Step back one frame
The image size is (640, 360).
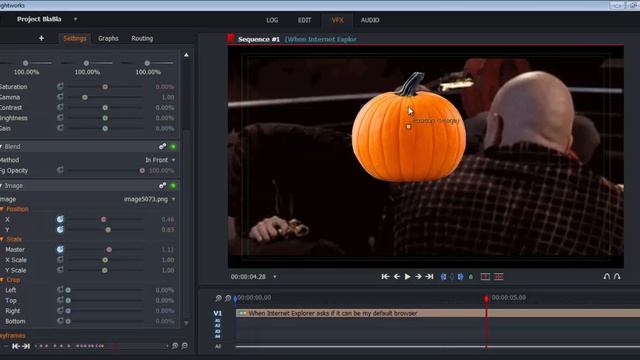pyautogui.click(x=397, y=277)
